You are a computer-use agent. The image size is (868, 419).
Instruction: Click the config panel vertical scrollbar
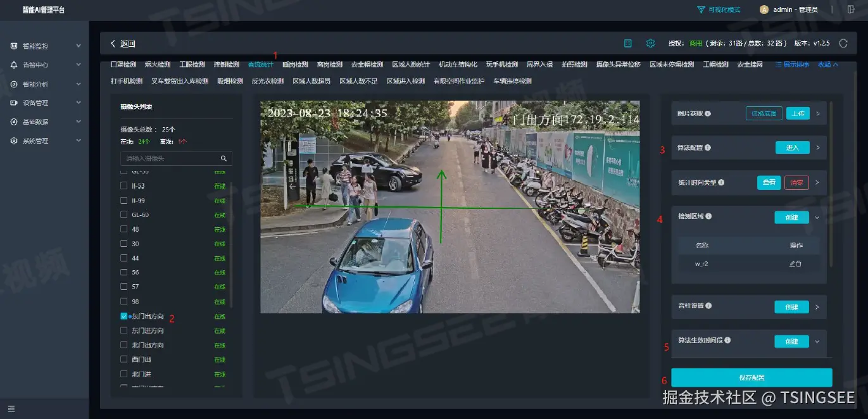click(x=831, y=184)
